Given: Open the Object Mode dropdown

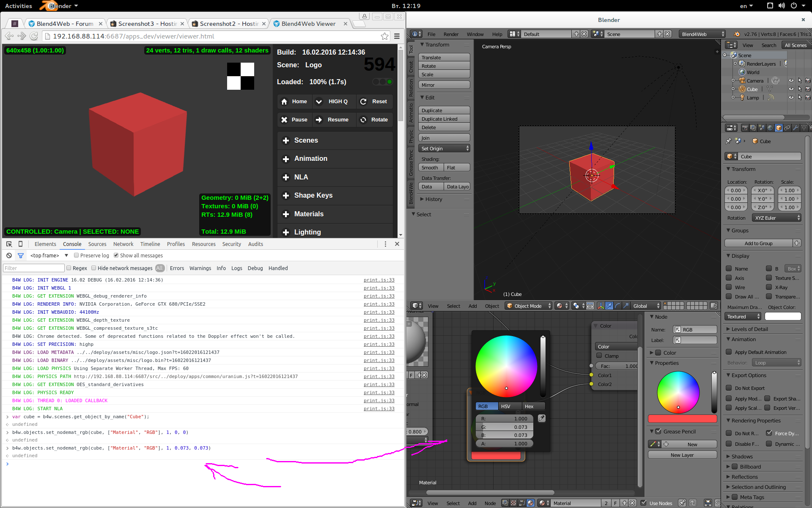Looking at the screenshot, I should pos(528,306).
